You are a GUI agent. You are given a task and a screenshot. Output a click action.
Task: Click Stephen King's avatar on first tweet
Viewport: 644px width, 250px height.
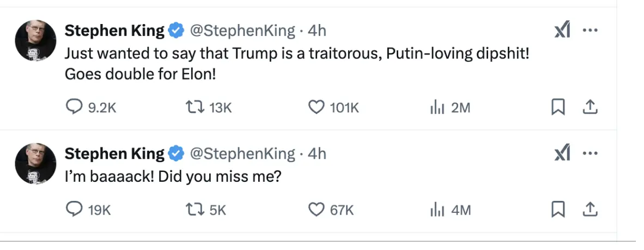[35, 40]
